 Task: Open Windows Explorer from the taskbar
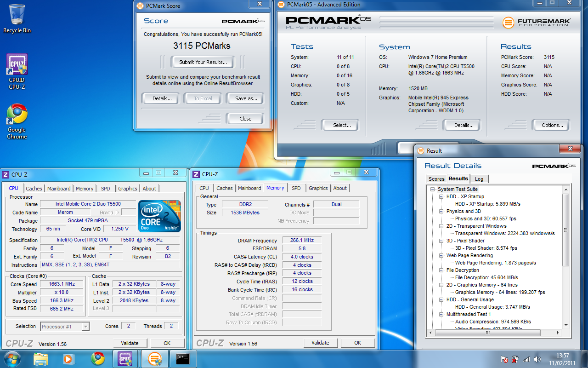point(41,359)
